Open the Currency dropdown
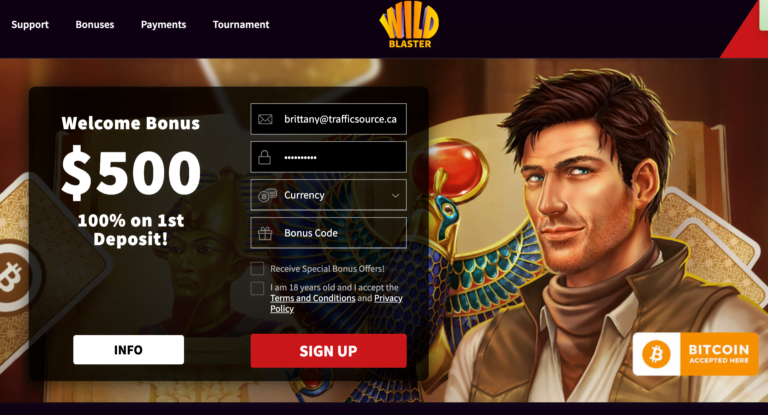 329,195
